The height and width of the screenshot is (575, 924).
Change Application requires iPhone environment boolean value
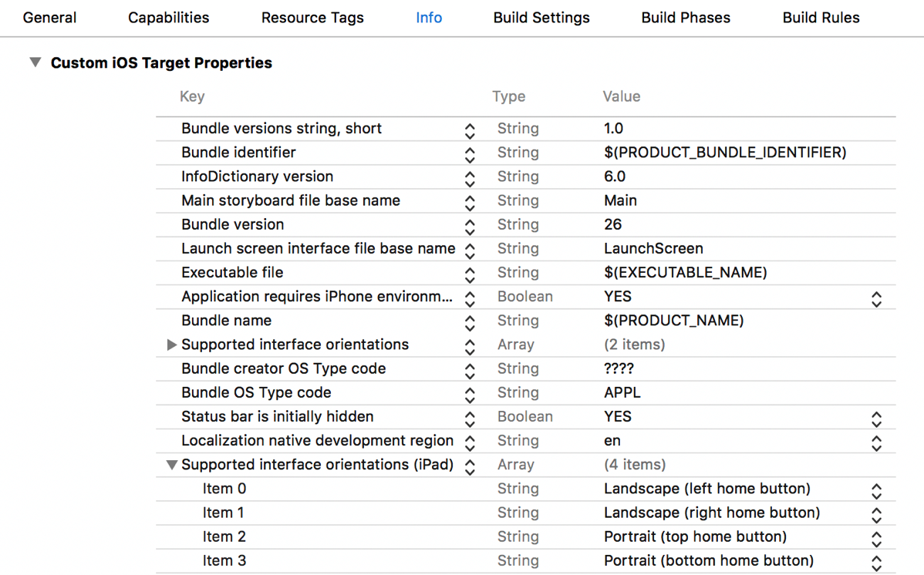(x=876, y=298)
